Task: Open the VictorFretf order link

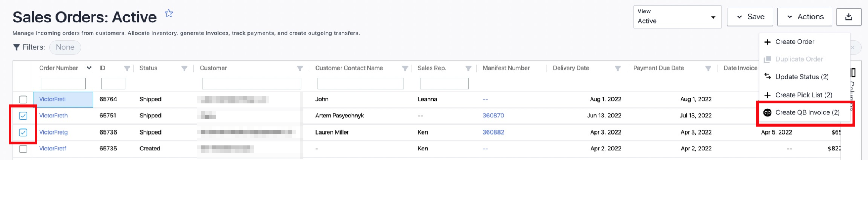Action: (x=52, y=149)
